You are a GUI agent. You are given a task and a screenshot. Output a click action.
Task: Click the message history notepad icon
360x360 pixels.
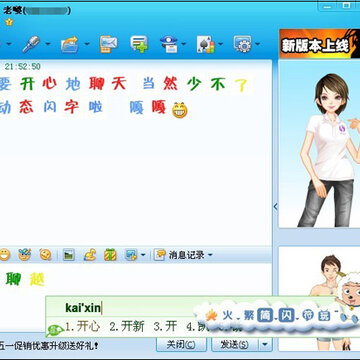click(160, 255)
